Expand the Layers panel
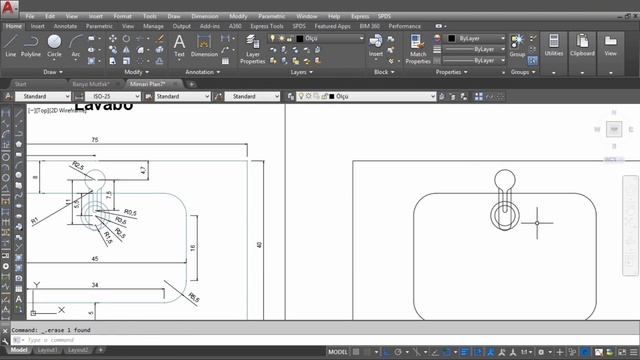Screen dimensions: 640x360 point(302,72)
